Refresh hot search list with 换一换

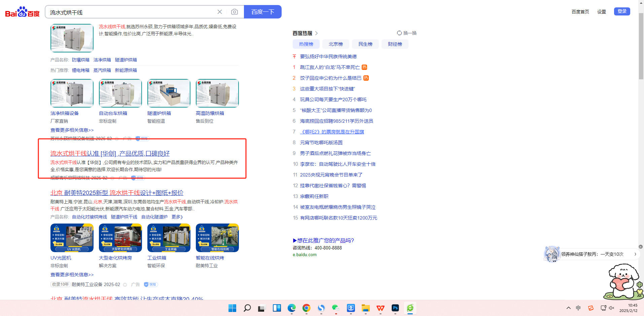407,33
